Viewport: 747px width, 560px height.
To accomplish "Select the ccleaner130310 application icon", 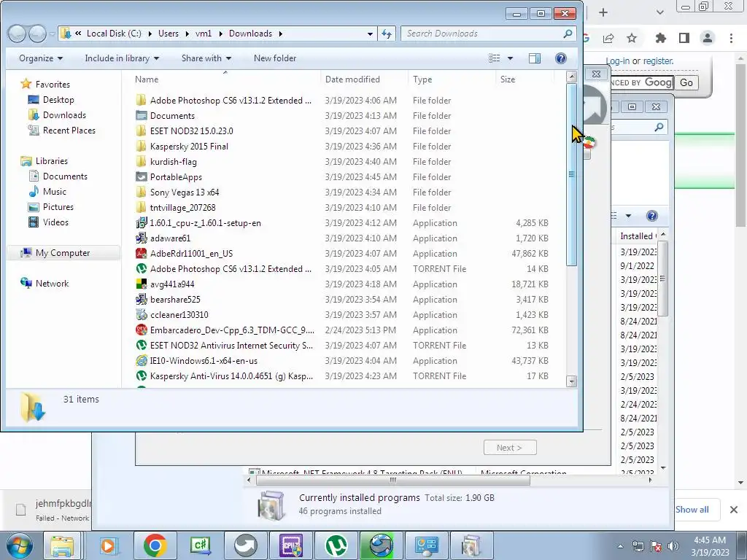I will tap(141, 315).
